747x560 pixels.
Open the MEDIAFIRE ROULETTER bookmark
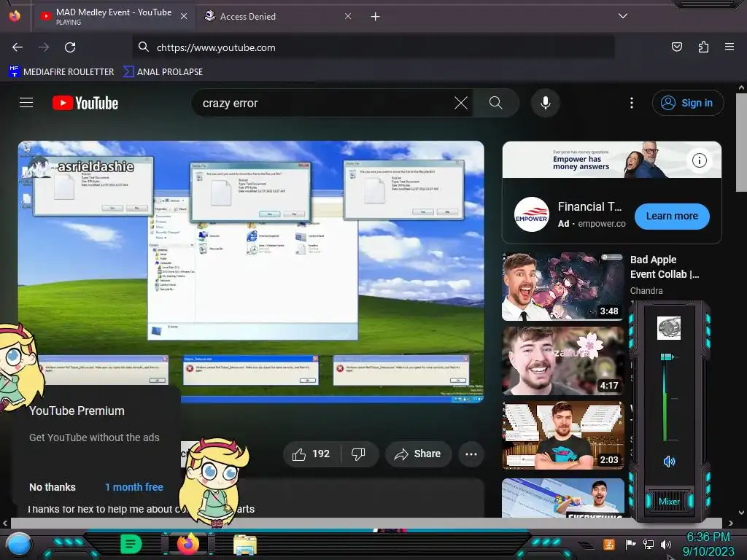tap(61, 72)
